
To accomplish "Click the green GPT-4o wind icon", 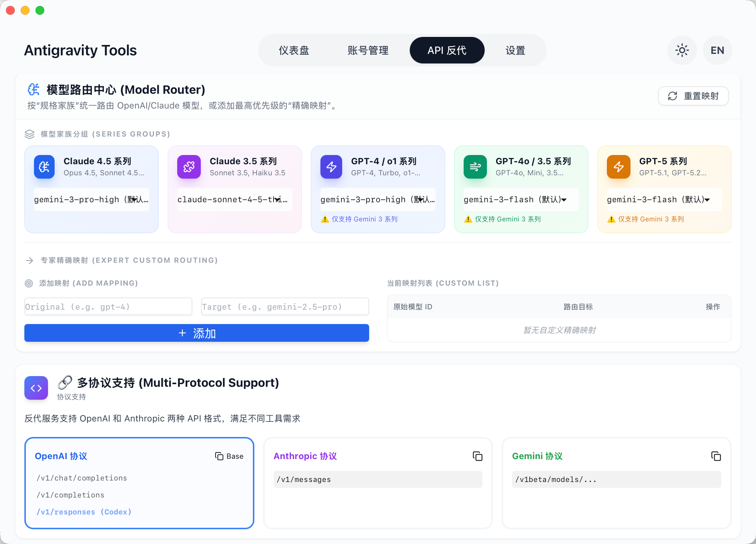I will click(x=475, y=167).
